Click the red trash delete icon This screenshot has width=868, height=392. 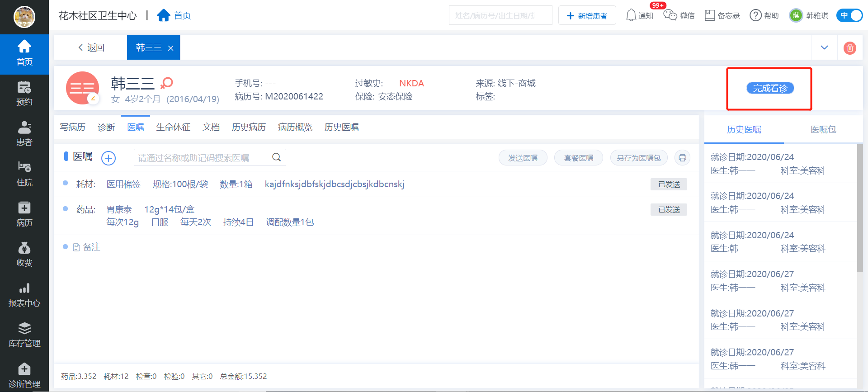click(x=850, y=48)
